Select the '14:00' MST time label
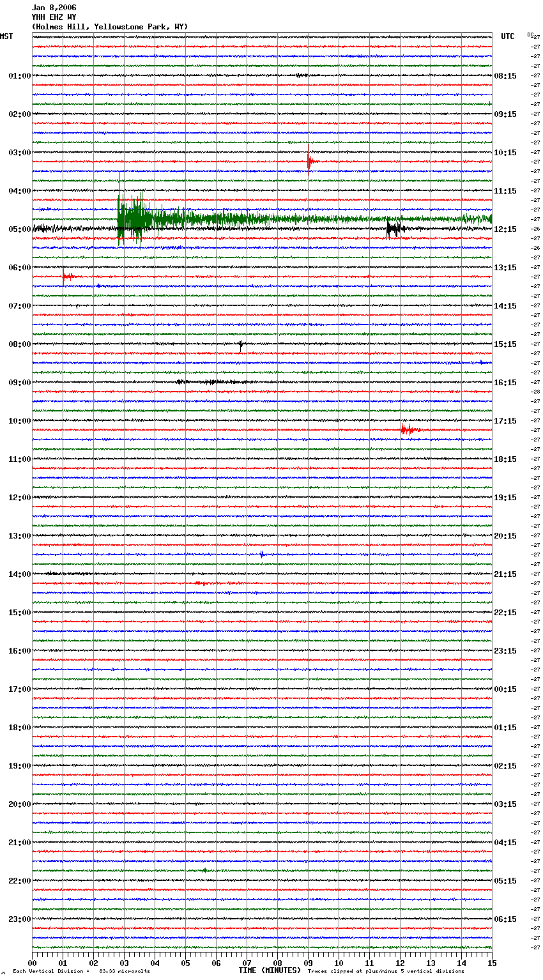This screenshot has width=543, height=980. pos(20,574)
